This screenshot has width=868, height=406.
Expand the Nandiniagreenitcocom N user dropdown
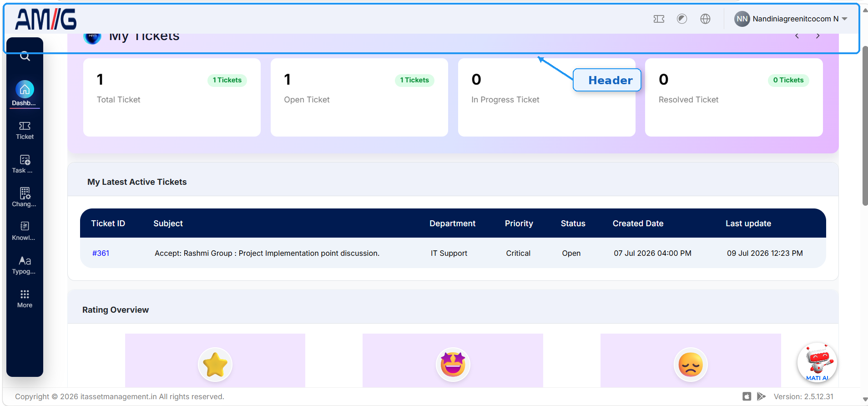pos(845,19)
